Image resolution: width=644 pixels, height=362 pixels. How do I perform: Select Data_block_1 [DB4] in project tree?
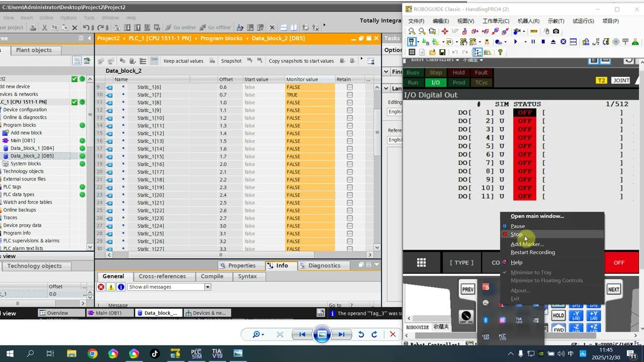click(x=32, y=148)
